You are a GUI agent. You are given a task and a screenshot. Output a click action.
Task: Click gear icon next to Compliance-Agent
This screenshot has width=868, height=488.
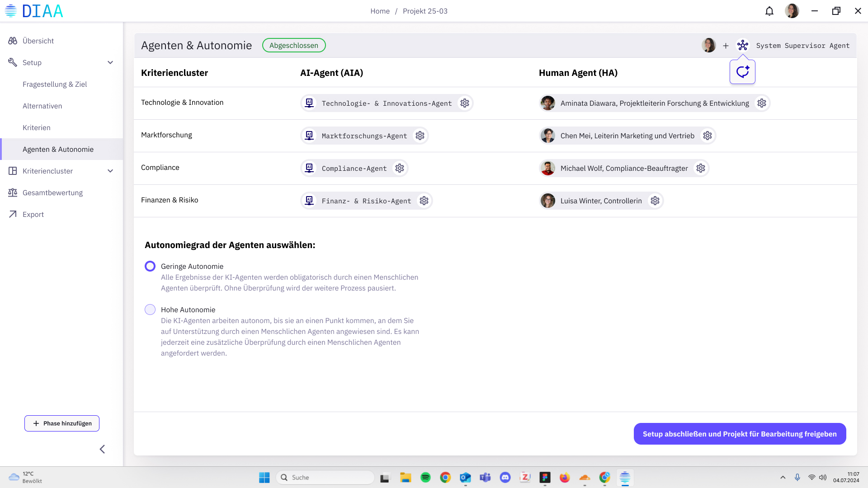tap(400, 168)
